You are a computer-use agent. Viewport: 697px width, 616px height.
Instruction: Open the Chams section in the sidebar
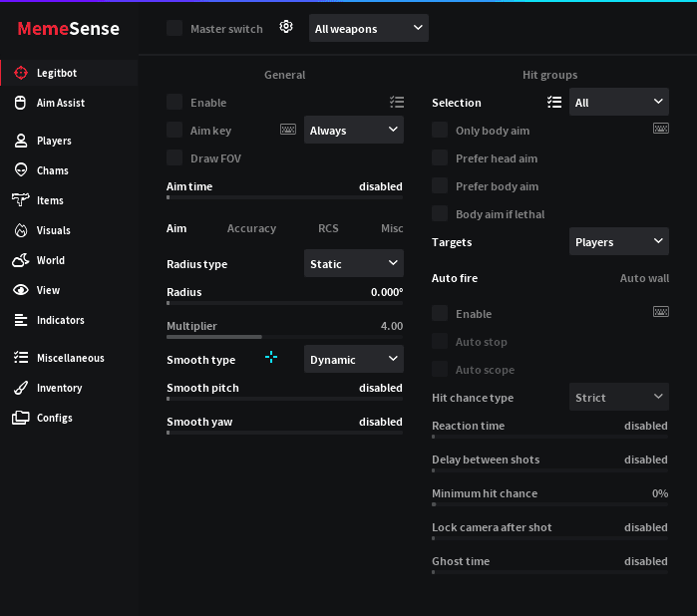tap(52, 170)
